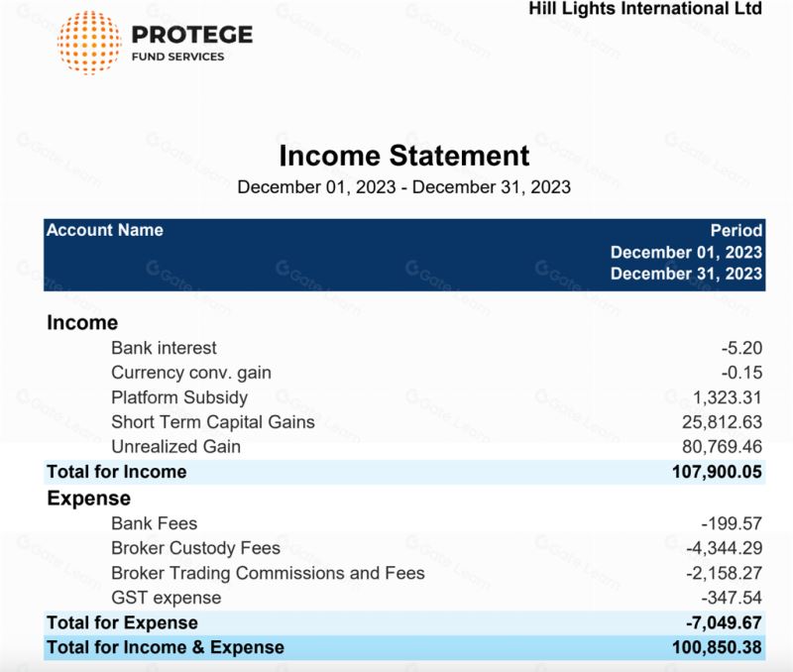Select the Broker Trading Commissions and Fees label
Screen dimensions: 793x672
268,573
